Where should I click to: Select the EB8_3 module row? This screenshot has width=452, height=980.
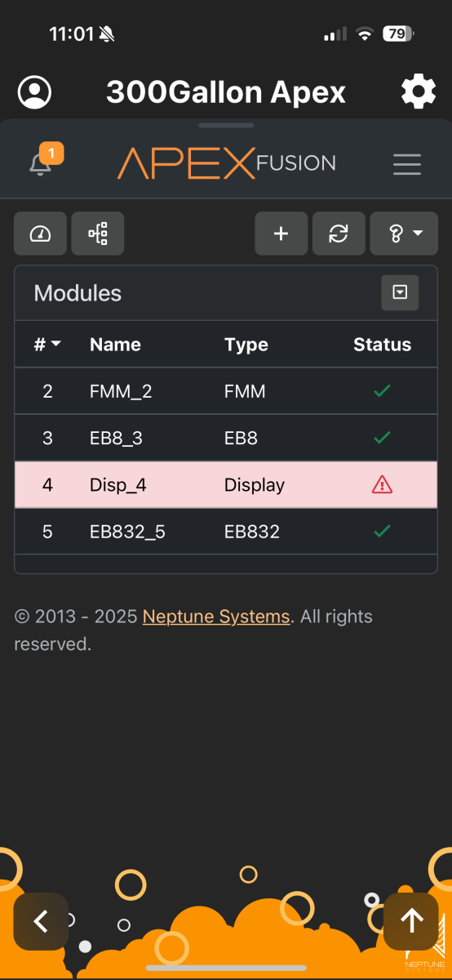pyautogui.click(x=226, y=438)
